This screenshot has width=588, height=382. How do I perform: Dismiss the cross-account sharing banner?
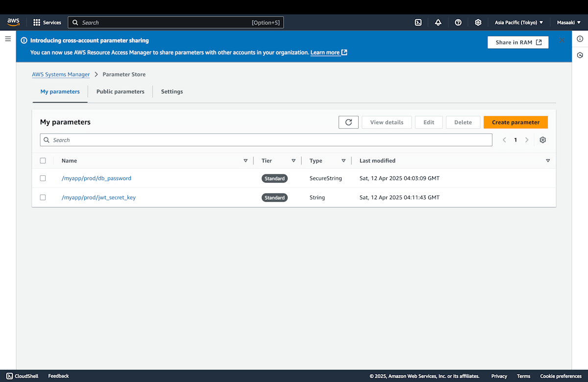(562, 40)
